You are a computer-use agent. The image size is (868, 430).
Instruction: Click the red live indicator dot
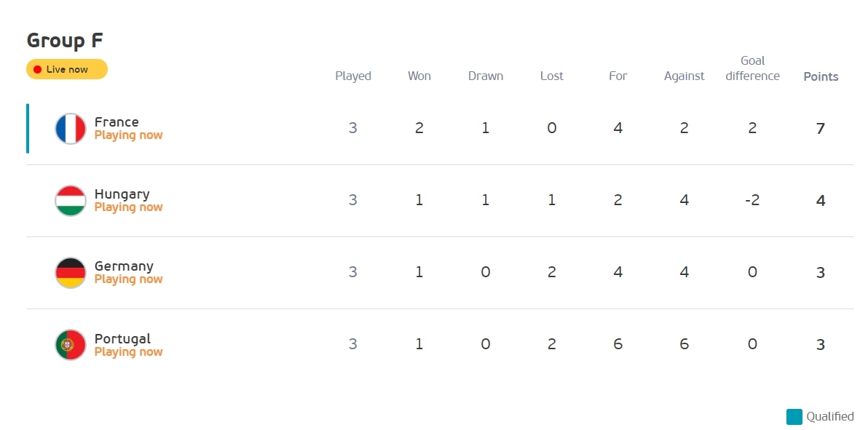(38, 69)
